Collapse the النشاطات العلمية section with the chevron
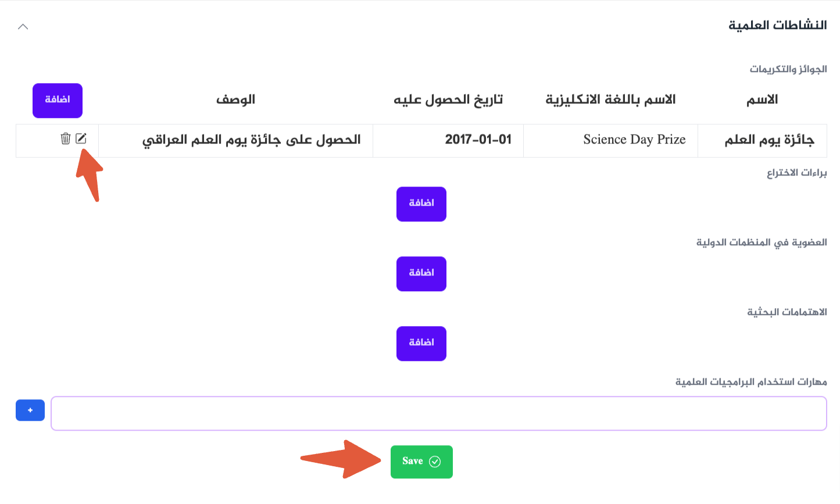 coord(23,26)
